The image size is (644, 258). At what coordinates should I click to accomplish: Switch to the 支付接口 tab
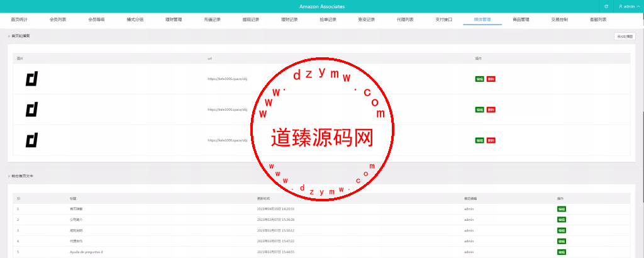pos(443,20)
